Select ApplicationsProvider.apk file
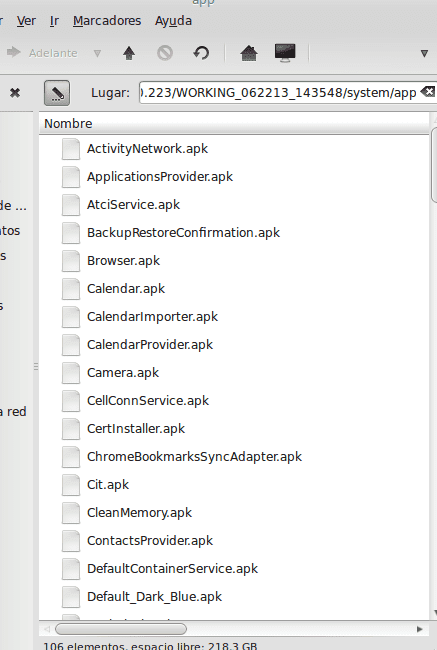The height and width of the screenshot is (650, 437). [x=160, y=177]
